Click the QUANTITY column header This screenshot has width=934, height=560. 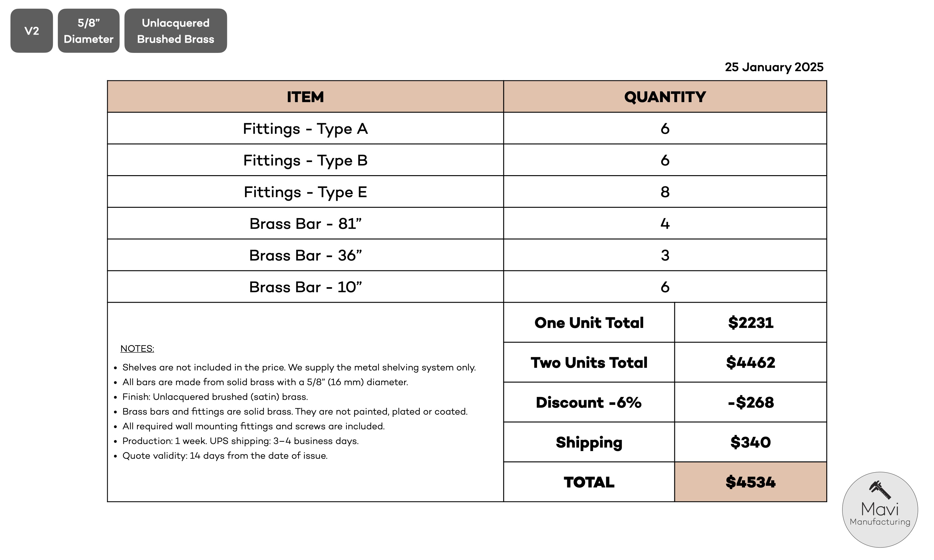[664, 97]
